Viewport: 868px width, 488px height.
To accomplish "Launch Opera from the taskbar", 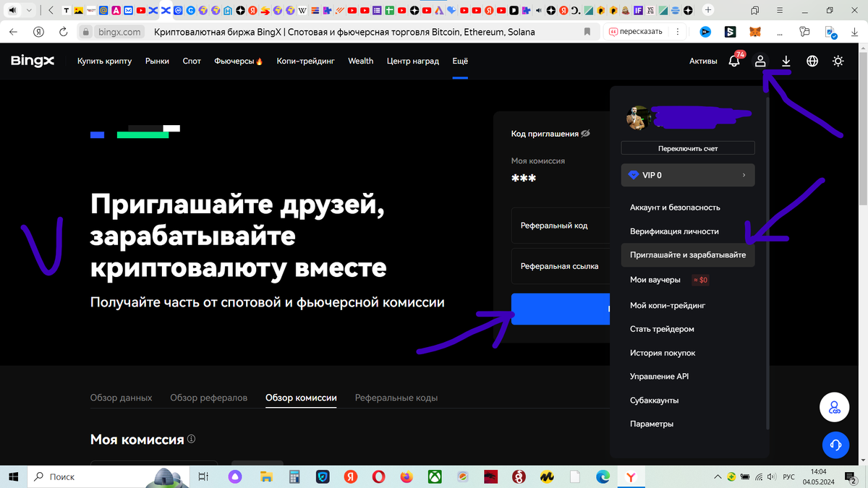I will point(378,476).
